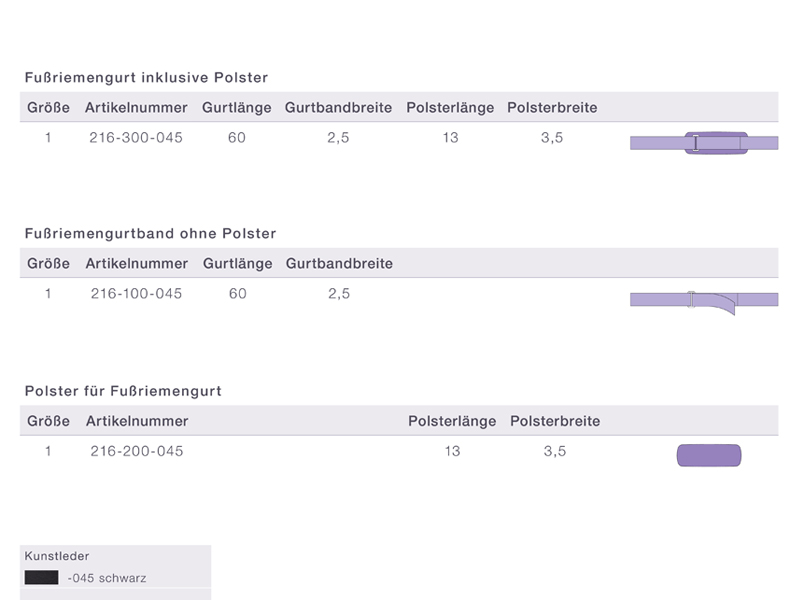The width and height of the screenshot is (800, 600).
Task: Click the Gurtlänge header in first table
Action: pos(237,108)
